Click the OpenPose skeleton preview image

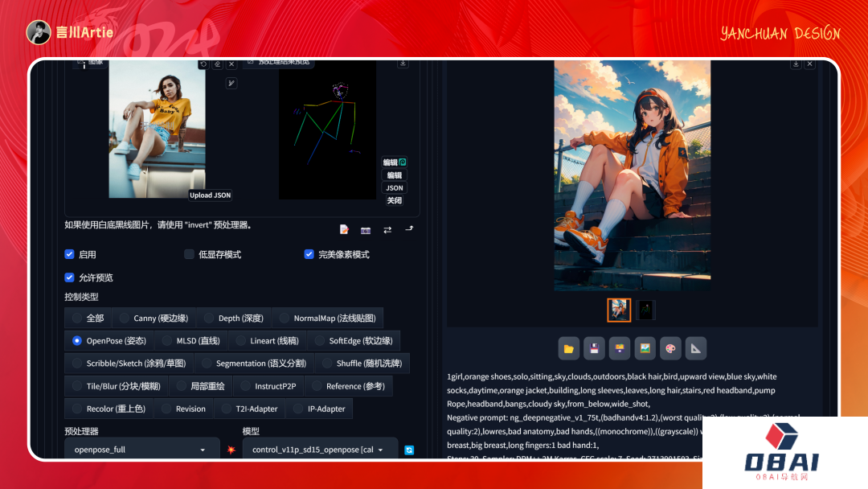coord(327,129)
